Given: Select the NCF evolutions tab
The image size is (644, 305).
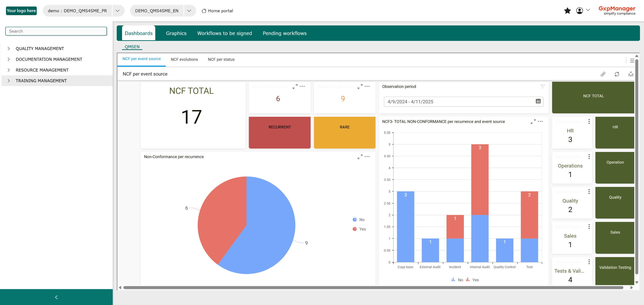Looking at the screenshot, I should (184, 60).
